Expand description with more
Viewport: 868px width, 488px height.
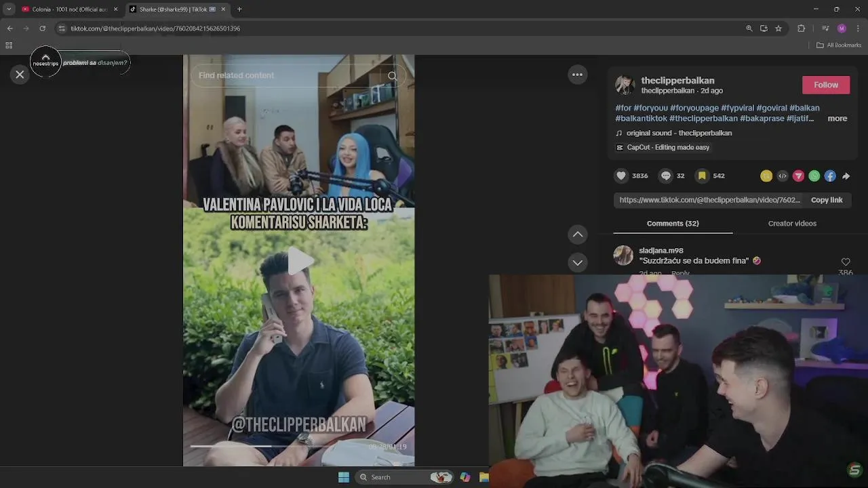coord(837,119)
